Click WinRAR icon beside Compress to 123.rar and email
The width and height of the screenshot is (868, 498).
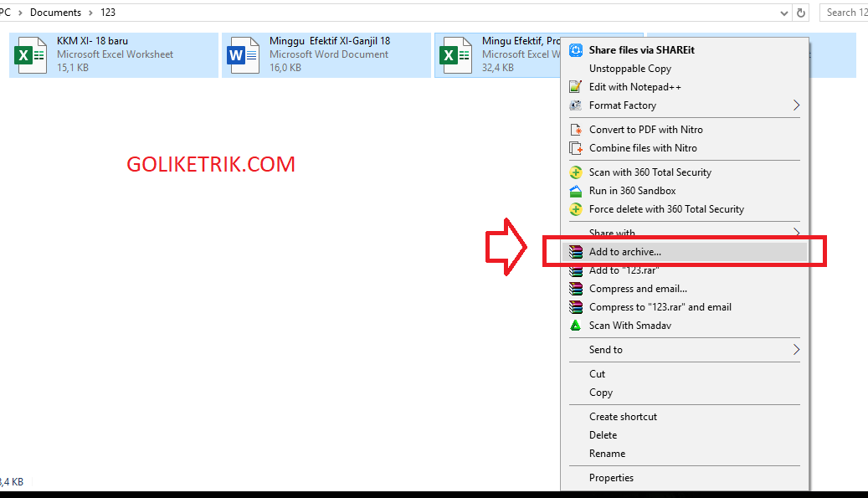click(576, 307)
